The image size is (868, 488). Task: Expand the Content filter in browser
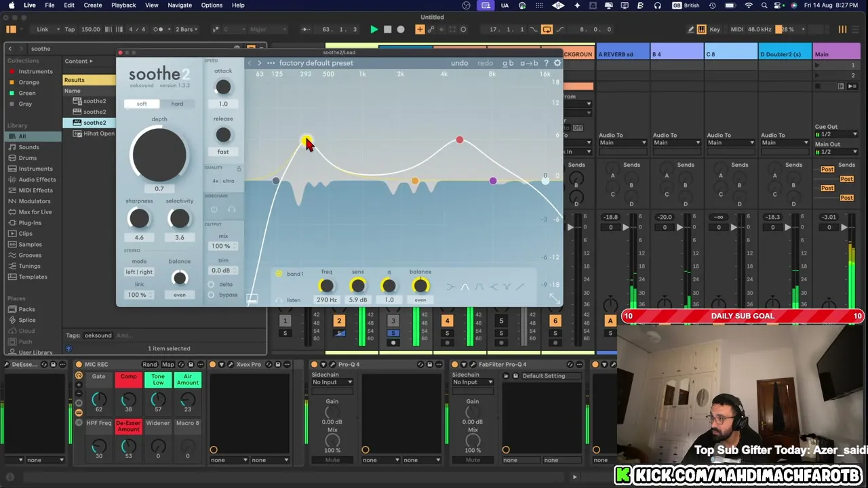[x=79, y=61]
